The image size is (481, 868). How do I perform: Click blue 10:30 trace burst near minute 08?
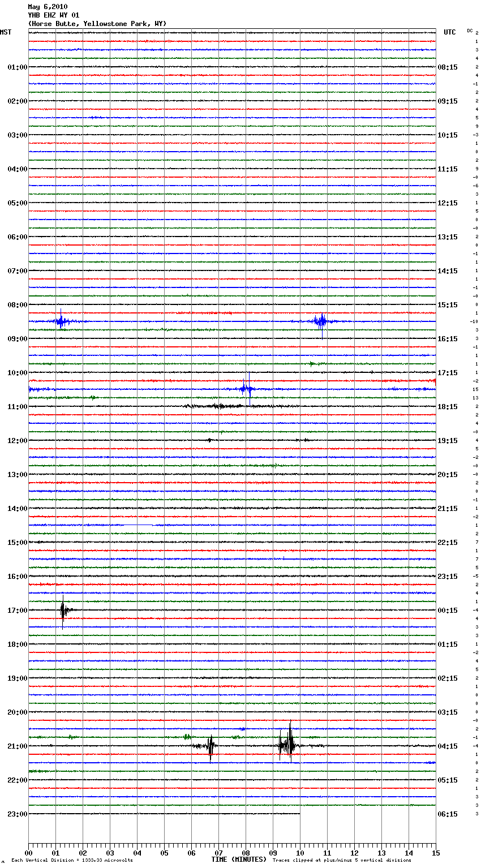pyautogui.click(x=247, y=388)
